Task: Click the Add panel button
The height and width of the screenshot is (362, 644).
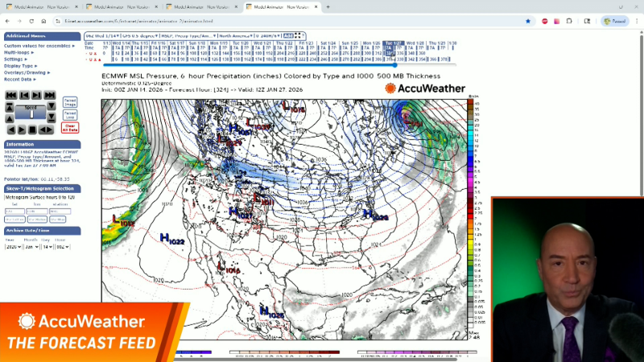Action: (288, 35)
